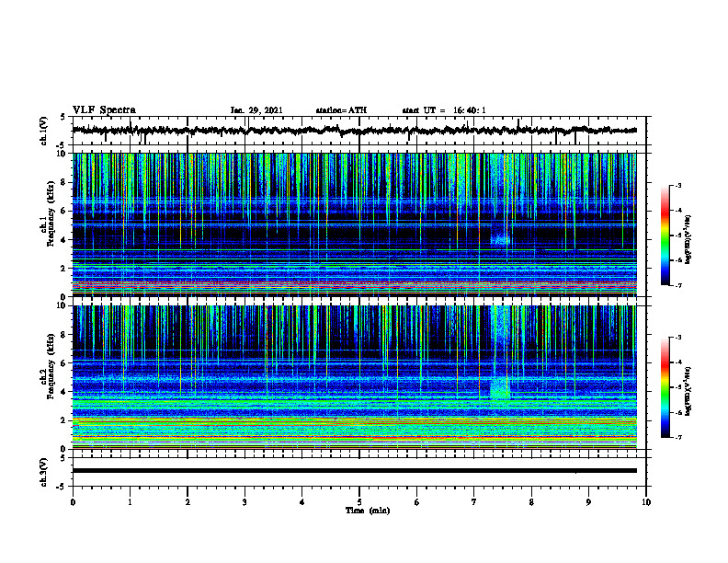Click the 'station= ATH' header label

point(341,110)
